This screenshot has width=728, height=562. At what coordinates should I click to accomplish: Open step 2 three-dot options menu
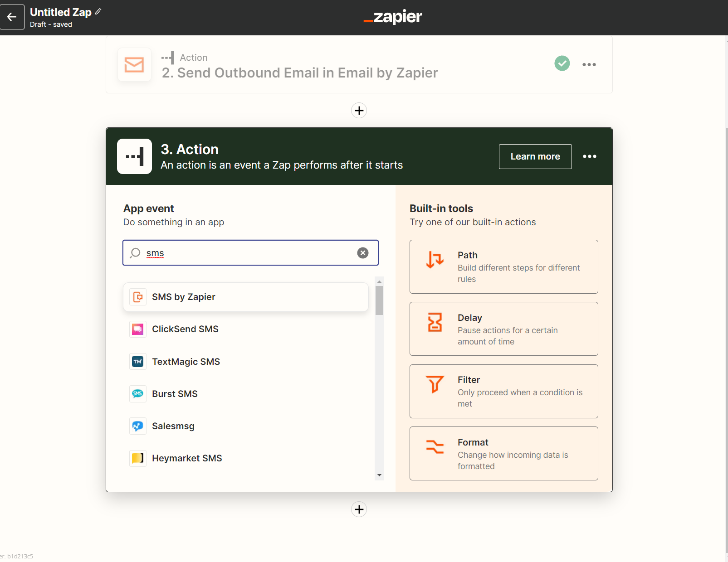coord(589,64)
